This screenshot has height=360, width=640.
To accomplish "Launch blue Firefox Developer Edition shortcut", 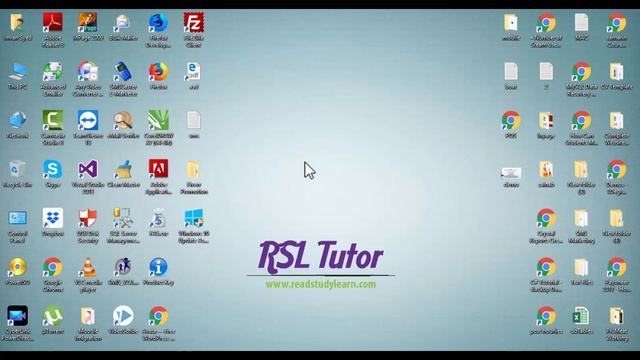I will (158, 22).
